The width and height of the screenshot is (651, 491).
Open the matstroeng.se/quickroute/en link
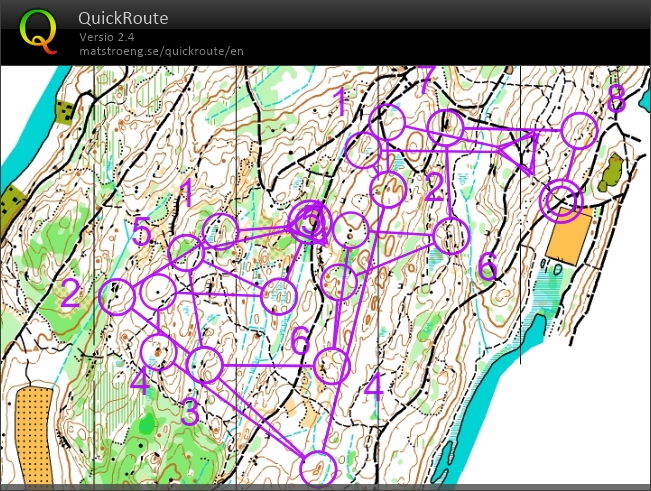[161, 51]
